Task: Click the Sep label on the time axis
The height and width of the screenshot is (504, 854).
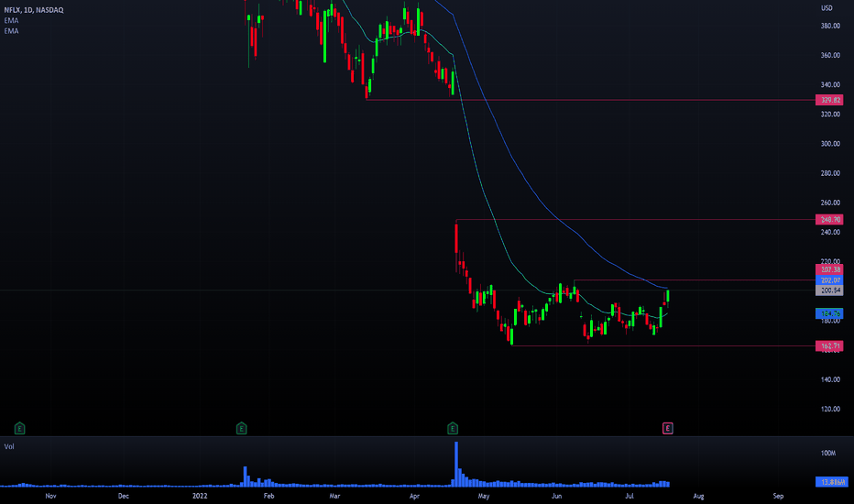Action: [x=778, y=496]
